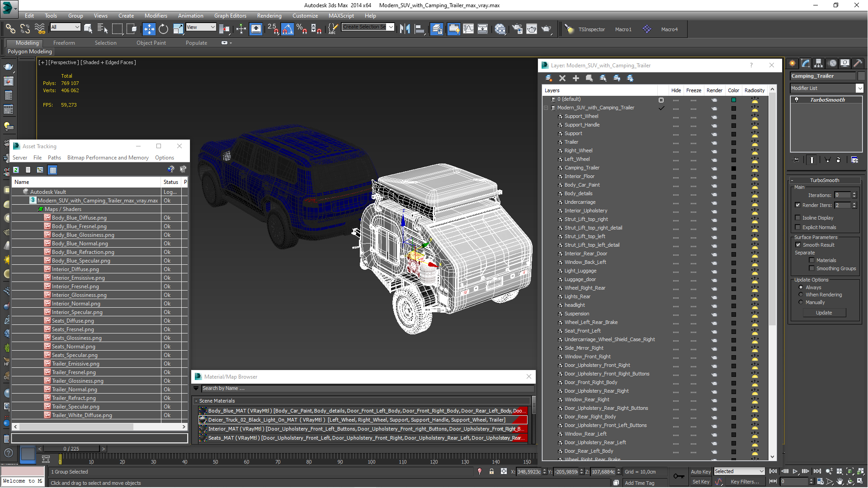Open Asset Tracking Paths menu
868x488 pixels.
(54, 158)
